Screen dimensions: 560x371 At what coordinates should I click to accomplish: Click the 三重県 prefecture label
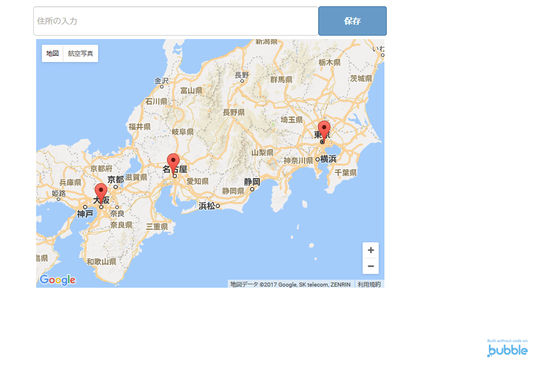pos(157,227)
